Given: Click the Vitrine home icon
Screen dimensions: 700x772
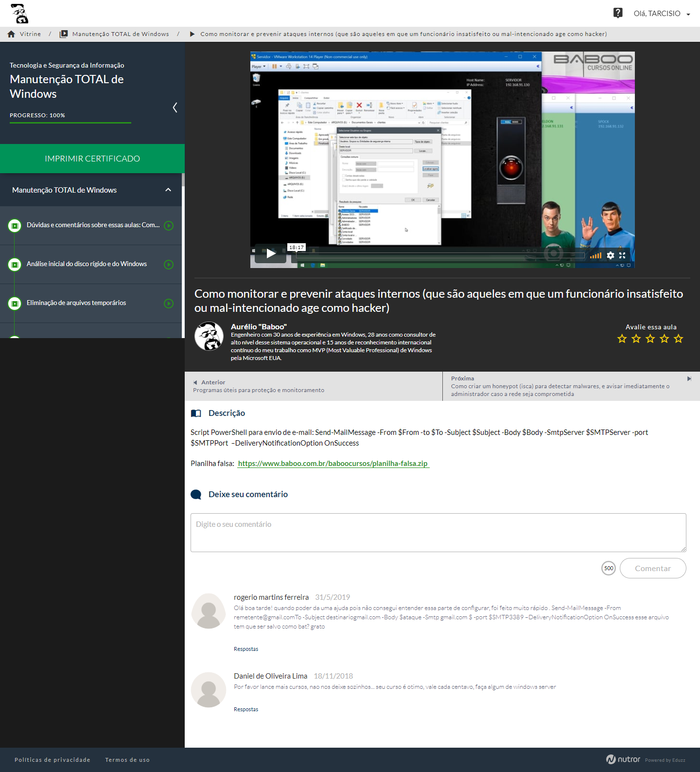Looking at the screenshot, I should pyautogui.click(x=11, y=34).
